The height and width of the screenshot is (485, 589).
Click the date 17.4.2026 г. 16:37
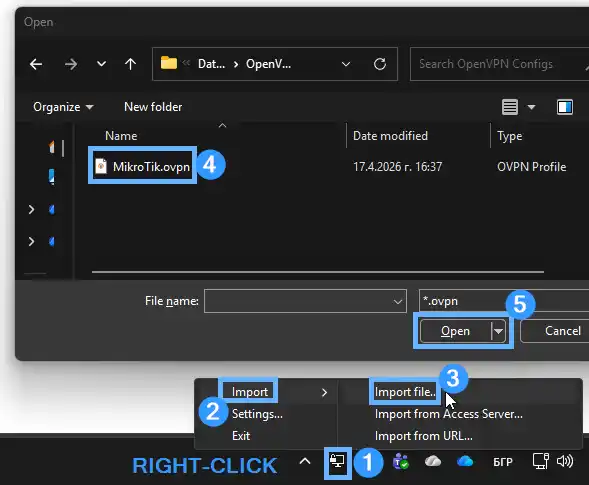(397, 167)
